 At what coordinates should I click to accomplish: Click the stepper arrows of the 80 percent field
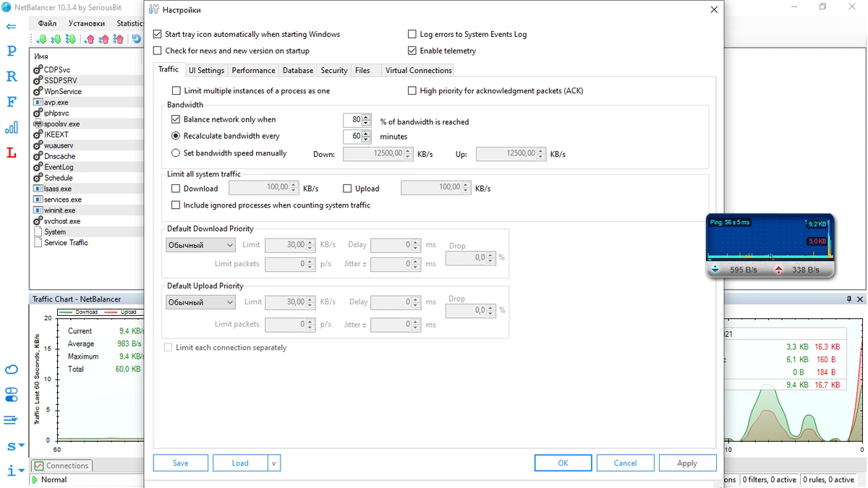tap(366, 119)
